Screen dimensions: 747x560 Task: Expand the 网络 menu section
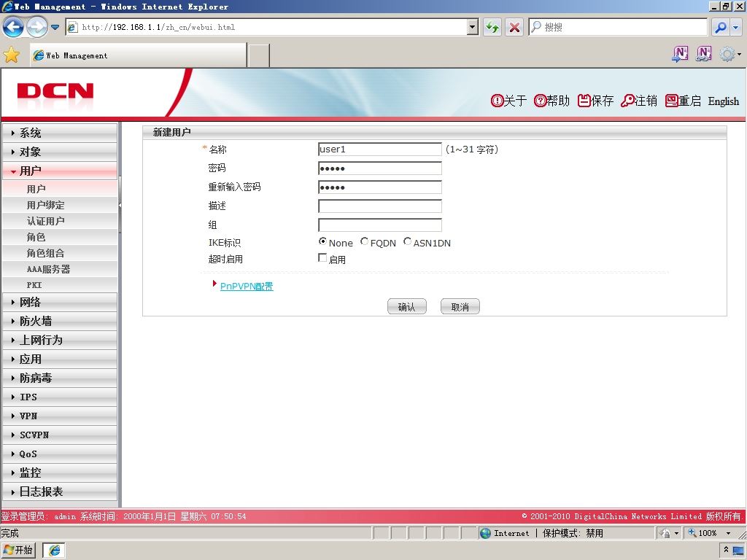pos(60,303)
